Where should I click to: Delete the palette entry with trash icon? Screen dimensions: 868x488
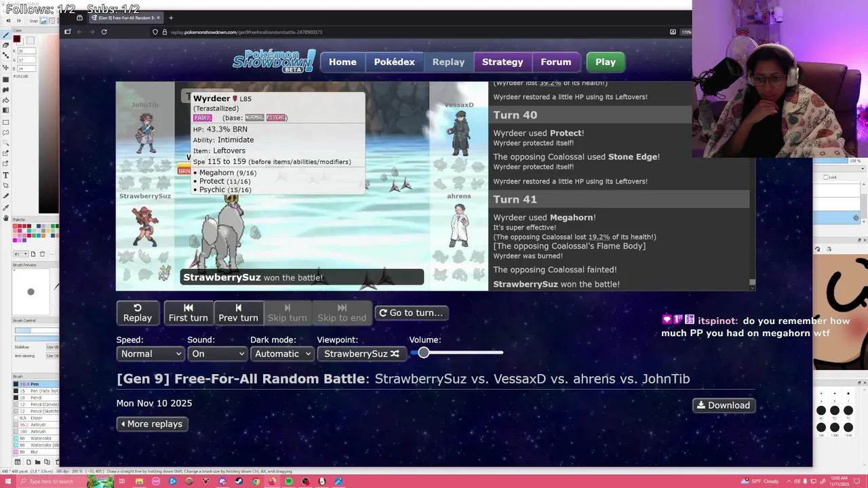[x=42, y=254]
